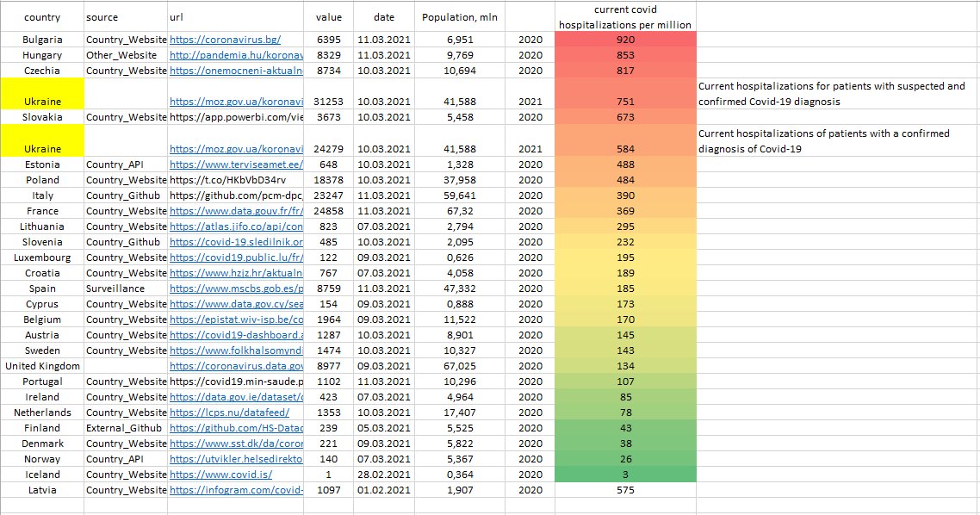Select the "country" header cell
980x515 pixels.
coord(41,17)
